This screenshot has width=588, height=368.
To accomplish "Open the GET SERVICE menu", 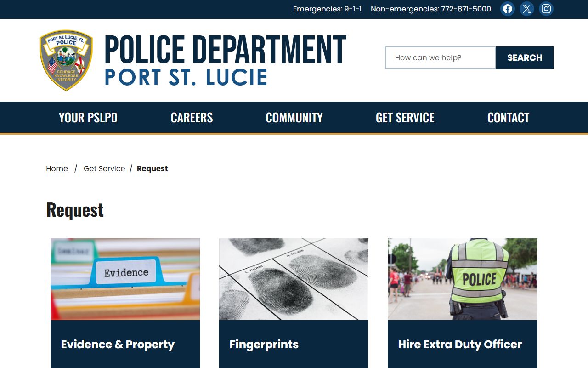I will [x=405, y=118].
